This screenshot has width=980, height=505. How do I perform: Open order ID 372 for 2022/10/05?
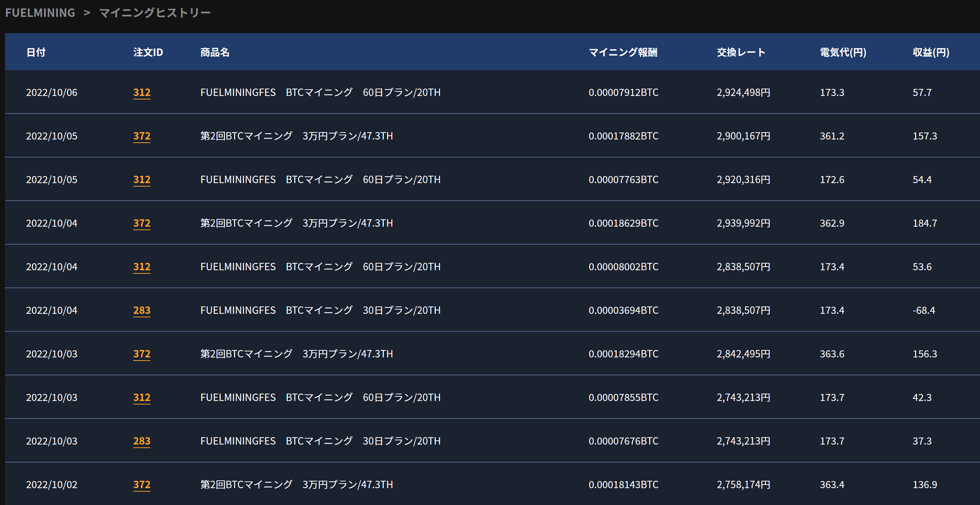[x=142, y=136]
